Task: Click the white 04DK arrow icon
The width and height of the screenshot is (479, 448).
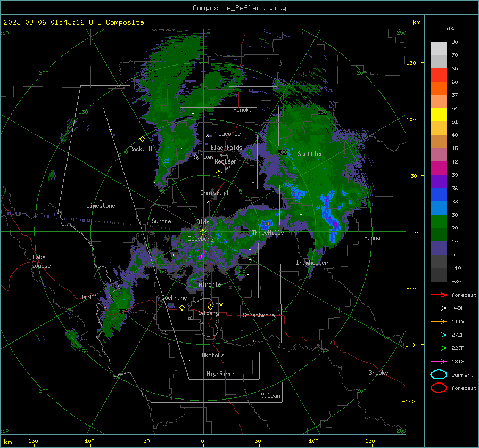Action: point(439,308)
